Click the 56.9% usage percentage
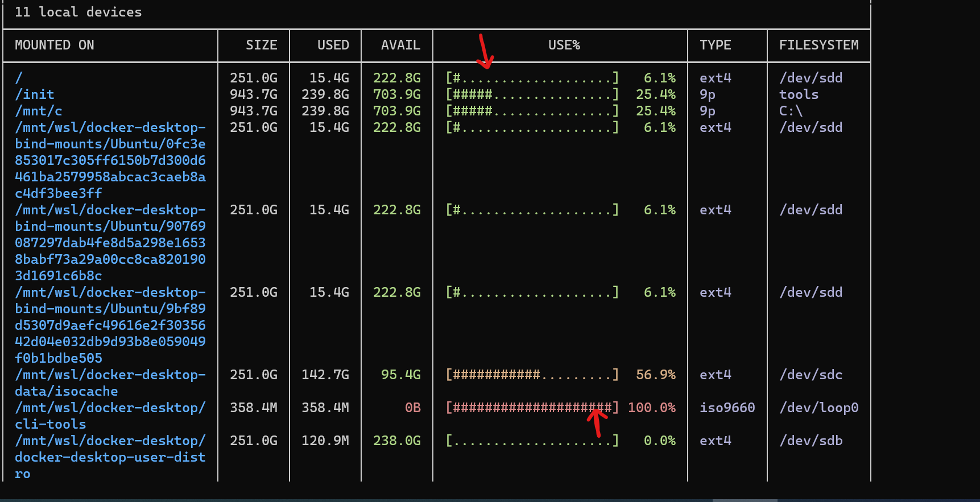This screenshot has width=980, height=502. (x=656, y=375)
